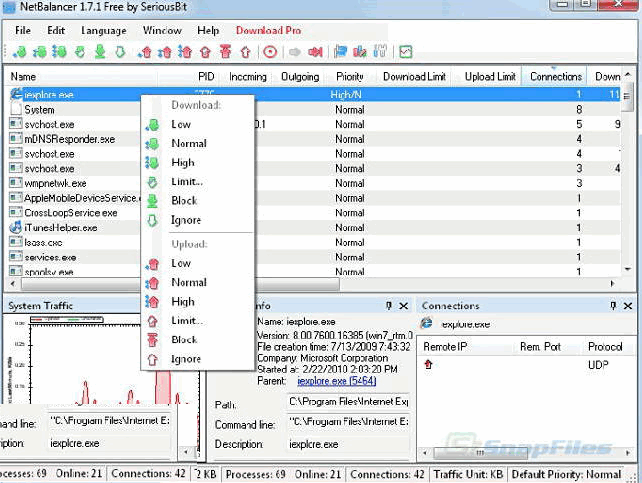Screen dimensions: 642x483
Task: Click the green traffic chart toolbar icon
Action: pyautogui.click(x=405, y=52)
